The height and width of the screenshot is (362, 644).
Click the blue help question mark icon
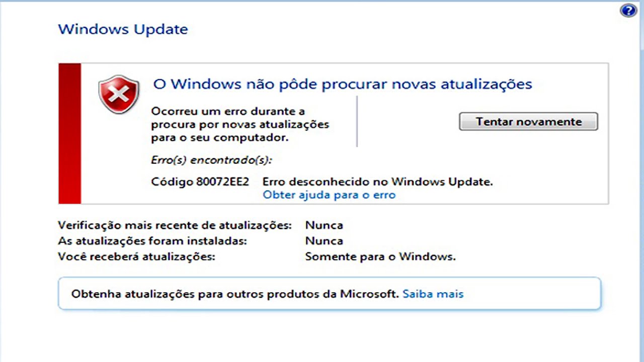[628, 11]
